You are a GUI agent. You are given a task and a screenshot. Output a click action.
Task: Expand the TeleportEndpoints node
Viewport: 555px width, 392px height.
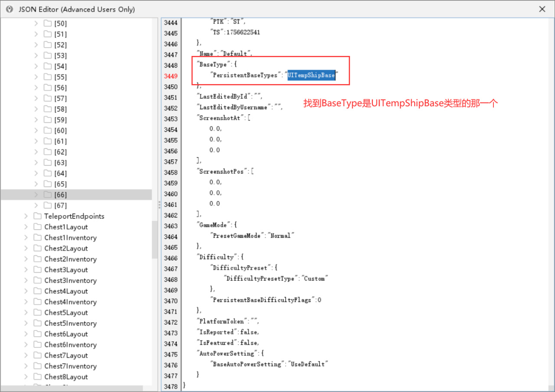point(26,216)
